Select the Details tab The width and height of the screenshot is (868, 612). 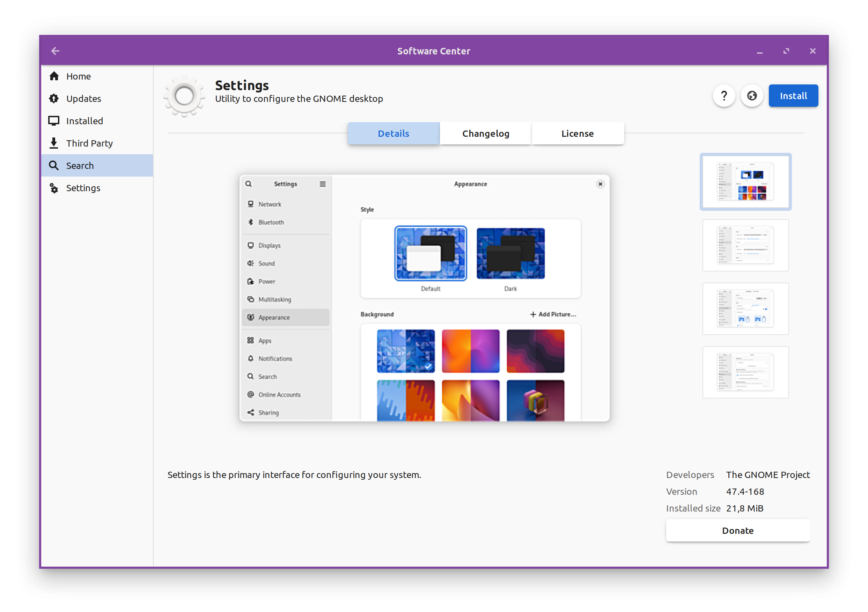393,133
